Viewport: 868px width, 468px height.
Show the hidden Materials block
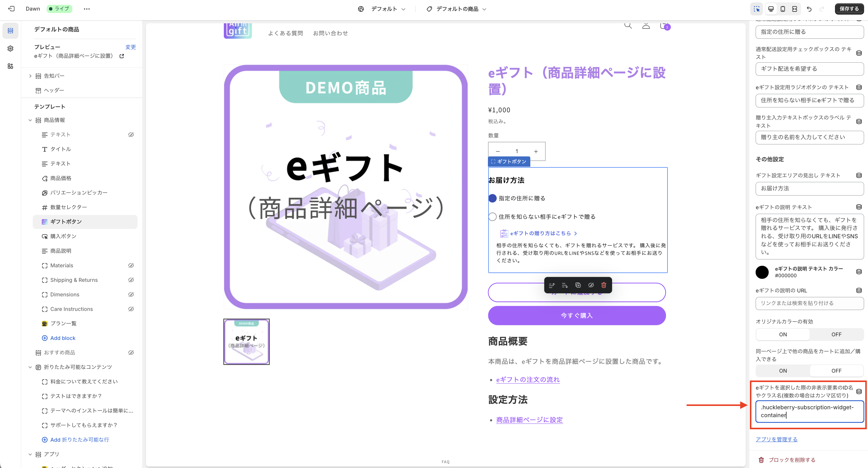pos(131,265)
